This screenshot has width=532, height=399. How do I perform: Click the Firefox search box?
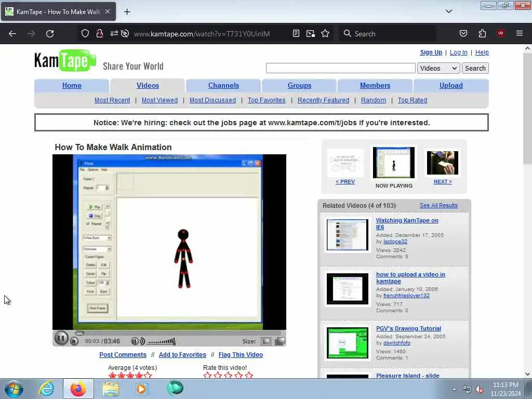387,34
